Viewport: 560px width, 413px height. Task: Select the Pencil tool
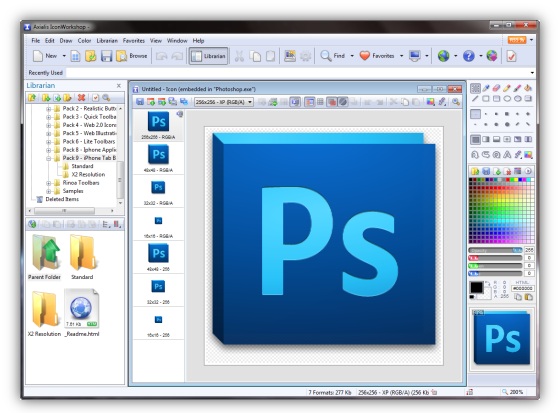(x=507, y=88)
